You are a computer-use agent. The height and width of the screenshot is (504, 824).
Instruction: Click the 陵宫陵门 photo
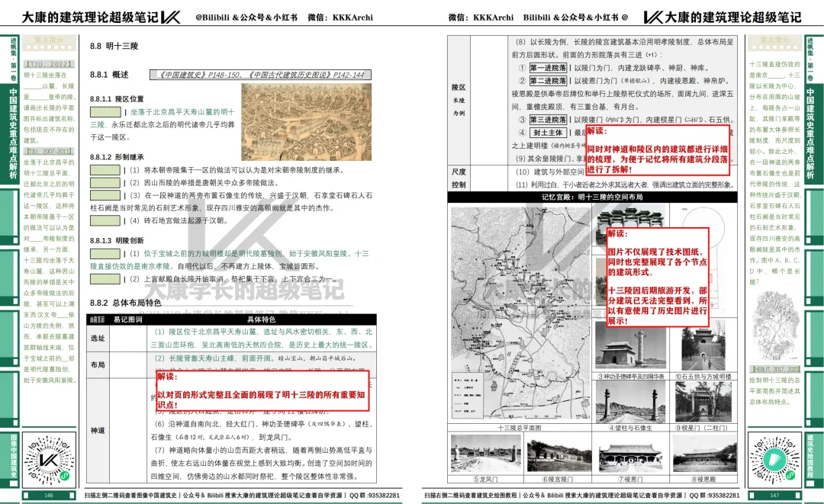(x=558, y=454)
